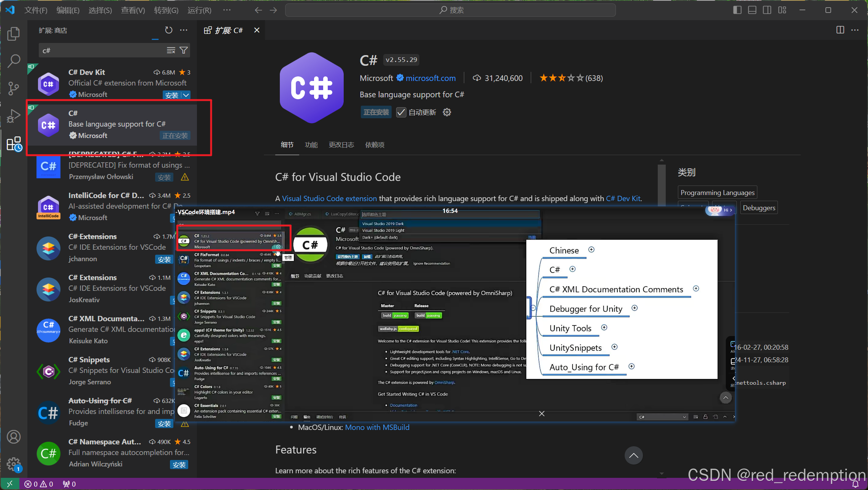Open the 查看(V) menu
The width and height of the screenshot is (868, 490).
[133, 10]
